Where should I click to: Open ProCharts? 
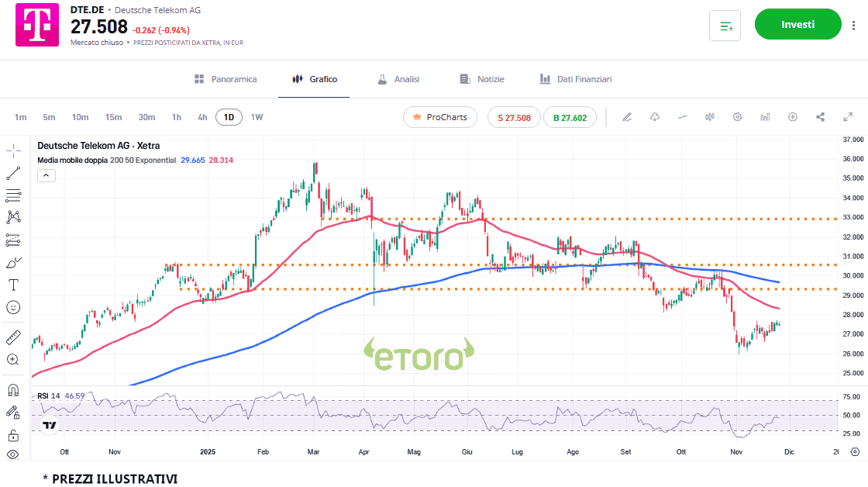(441, 117)
